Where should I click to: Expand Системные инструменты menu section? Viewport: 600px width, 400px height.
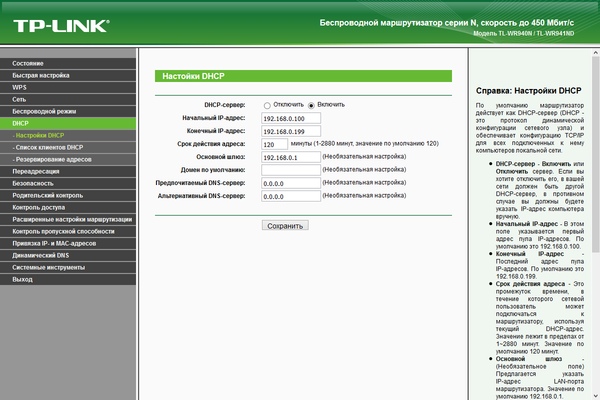pos(68,267)
